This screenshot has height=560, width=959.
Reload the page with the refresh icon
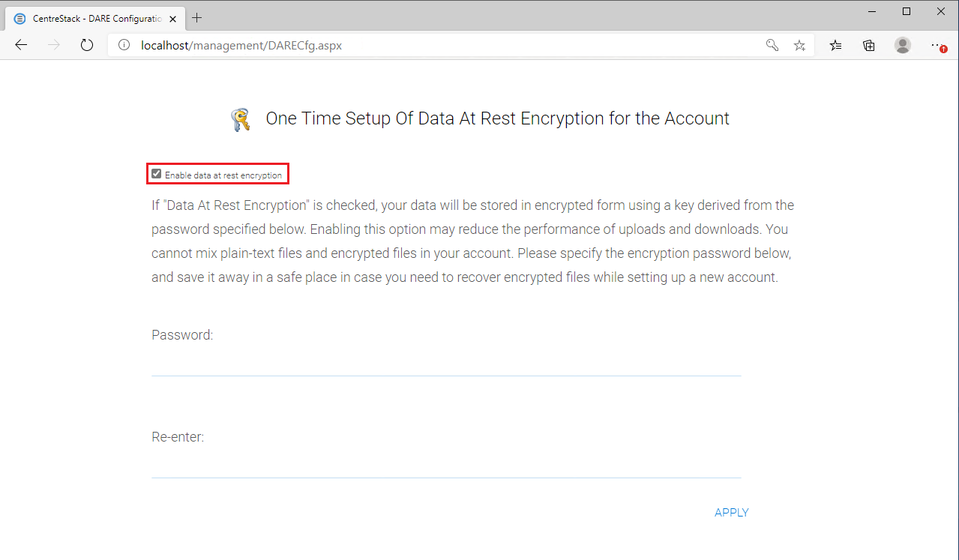[87, 45]
